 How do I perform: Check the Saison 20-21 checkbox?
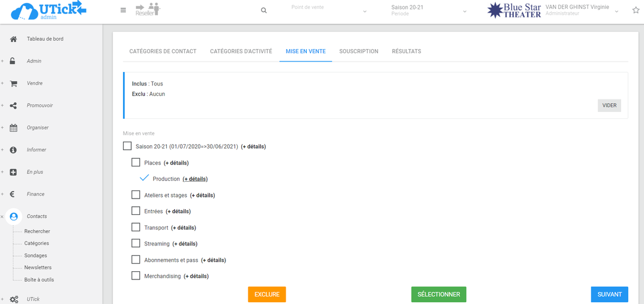(x=127, y=146)
